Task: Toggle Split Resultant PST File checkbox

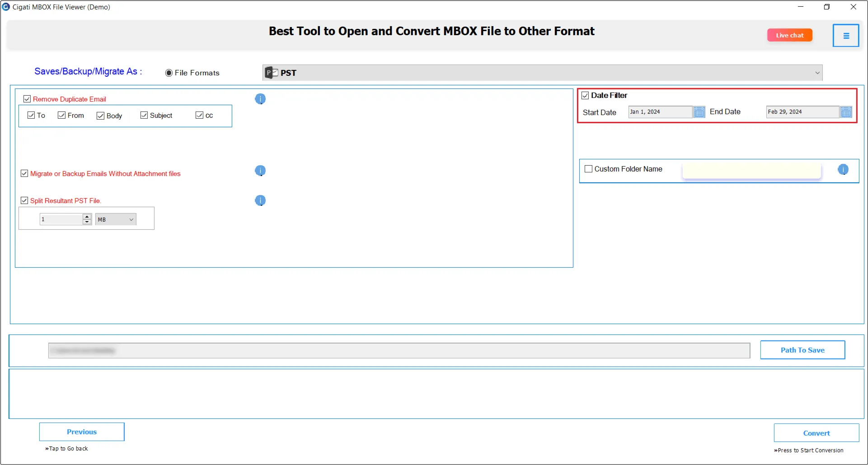Action: pos(24,200)
